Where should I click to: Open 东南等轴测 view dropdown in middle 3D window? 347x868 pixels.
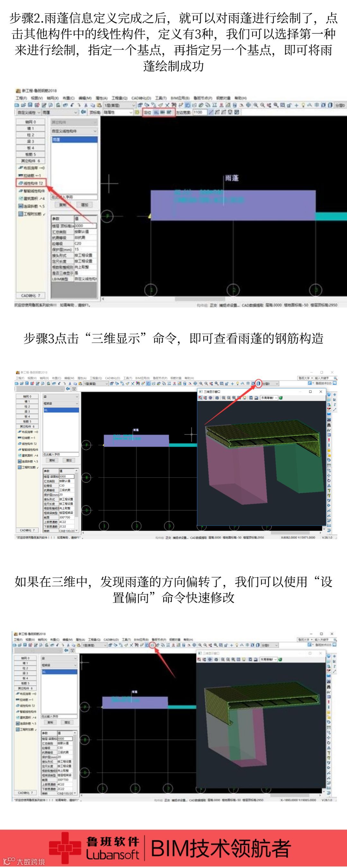269,398
